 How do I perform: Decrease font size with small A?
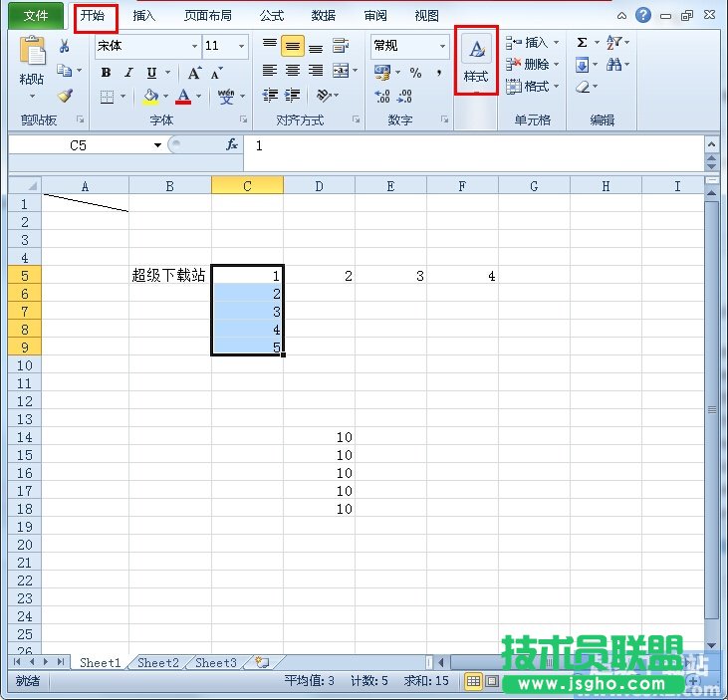click(216, 73)
